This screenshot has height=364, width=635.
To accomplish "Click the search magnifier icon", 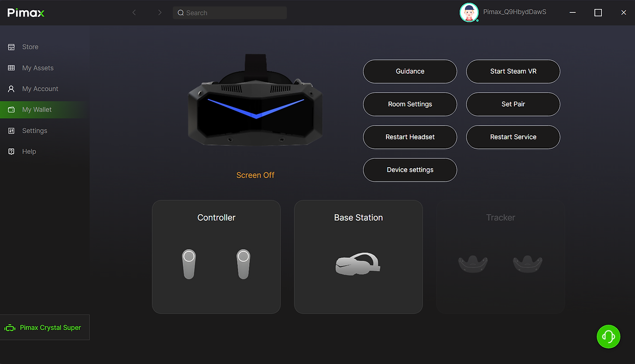I will coord(181,13).
